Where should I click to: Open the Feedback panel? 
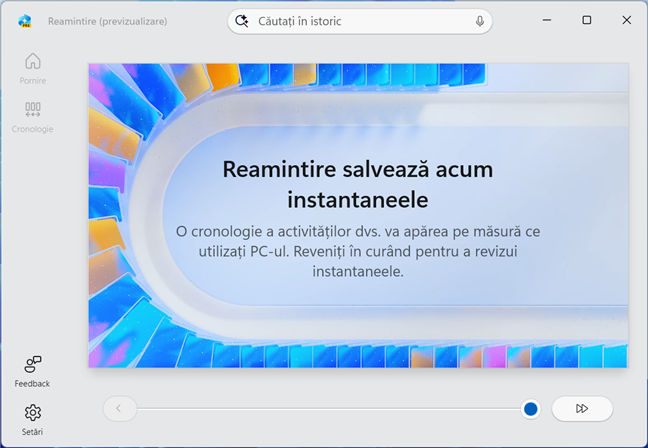pyautogui.click(x=32, y=372)
